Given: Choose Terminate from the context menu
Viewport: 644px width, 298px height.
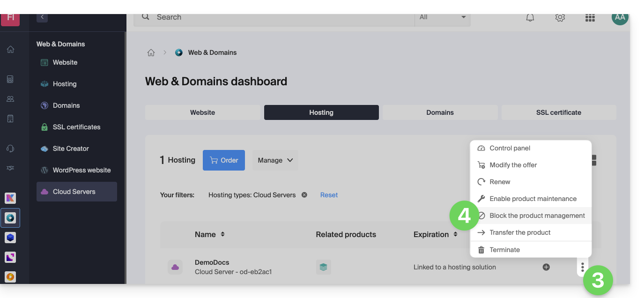Looking at the screenshot, I should click(x=504, y=250).
